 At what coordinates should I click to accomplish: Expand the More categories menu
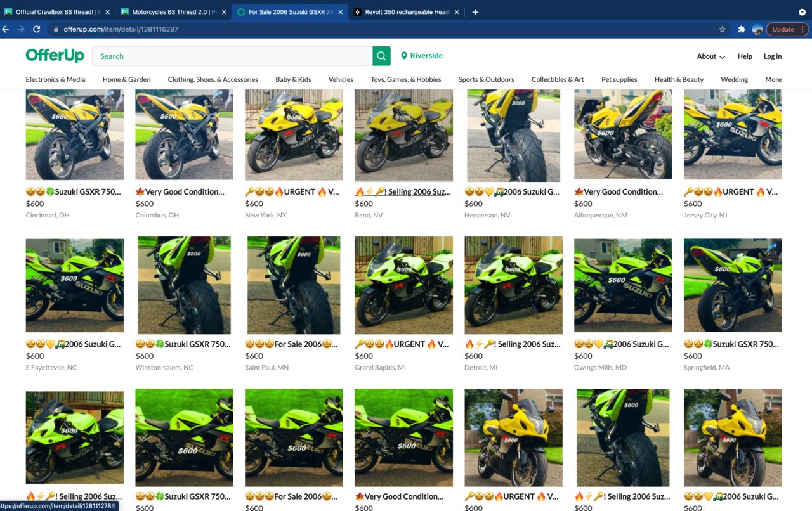[773, 79]
